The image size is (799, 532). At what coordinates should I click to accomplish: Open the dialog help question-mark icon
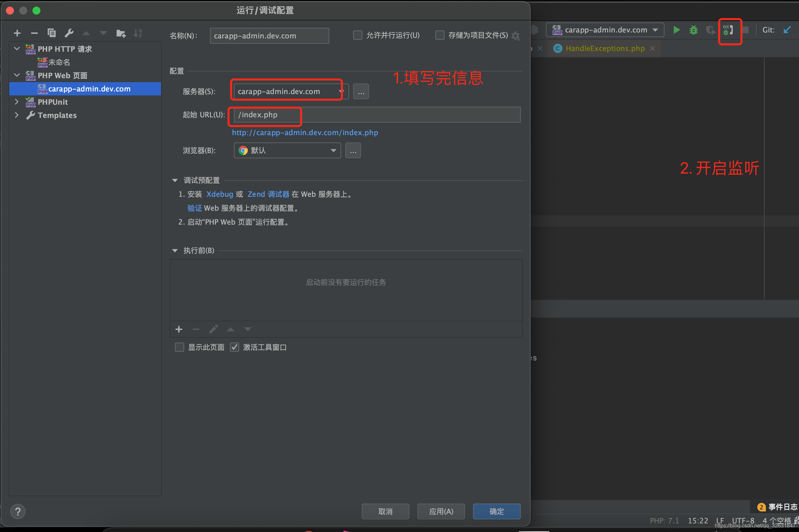18,511
